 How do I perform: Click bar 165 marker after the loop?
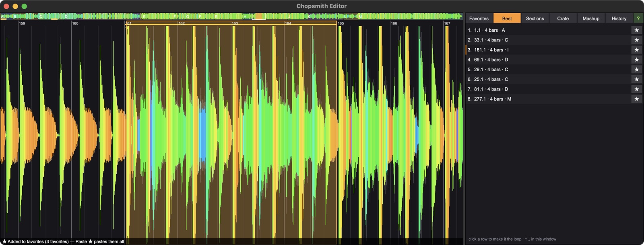(x=341, y=23)
